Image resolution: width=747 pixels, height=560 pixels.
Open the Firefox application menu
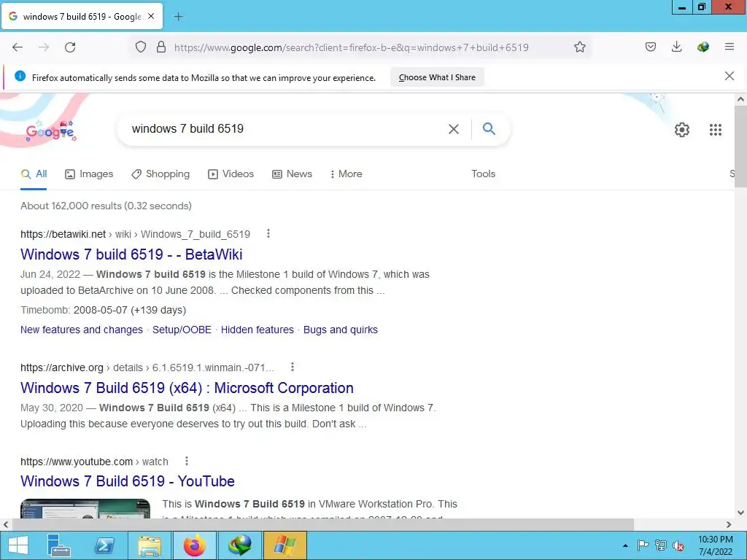click(729, 47)
